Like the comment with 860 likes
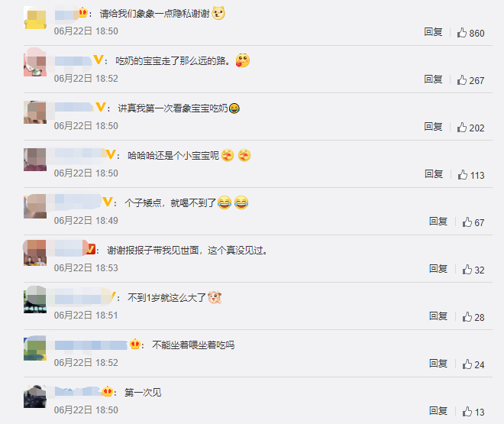Screen dimensions: 504x424 (462, 32)
